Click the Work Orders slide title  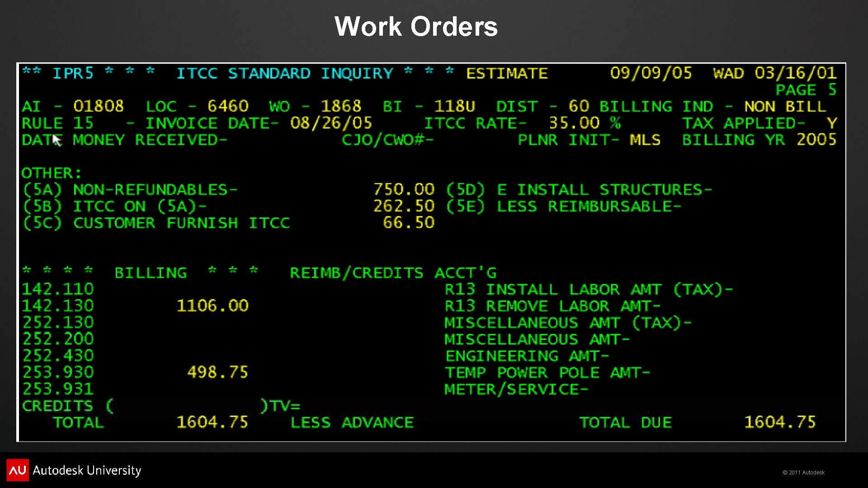click(x=416, y=26)
